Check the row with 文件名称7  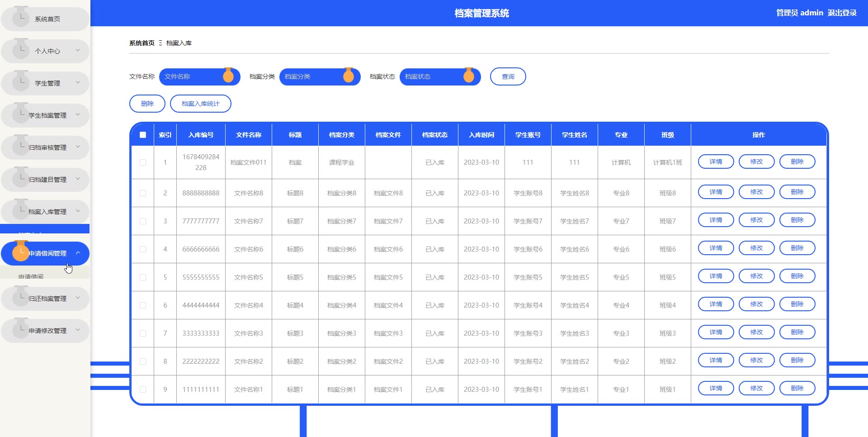click(x=143, y=221)
